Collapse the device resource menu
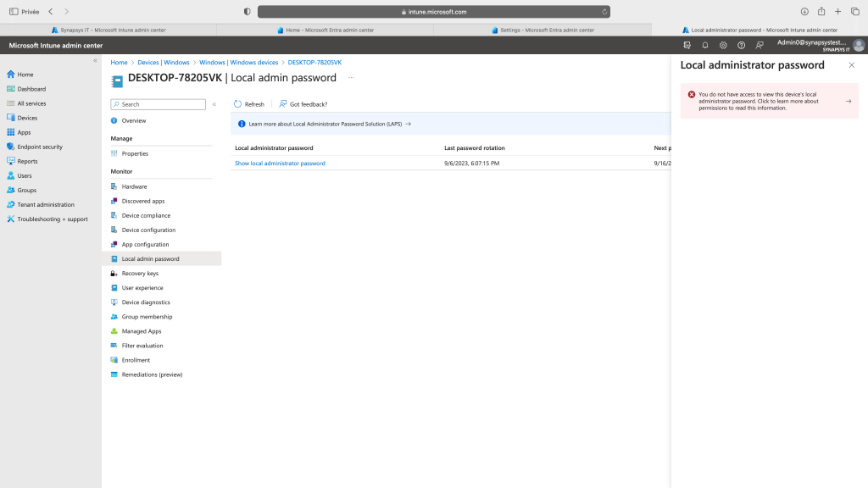Screen dimensions: 868x488 click(x=214, y=104)
